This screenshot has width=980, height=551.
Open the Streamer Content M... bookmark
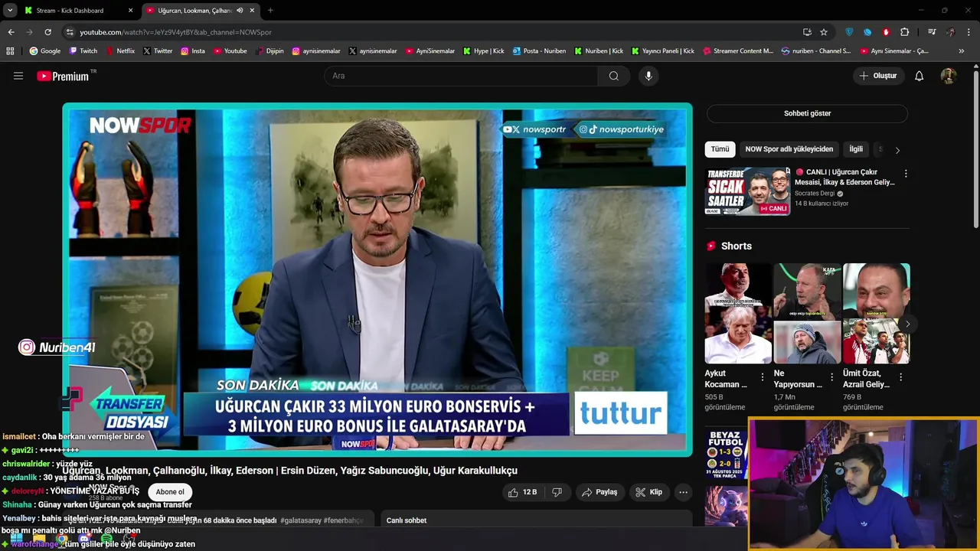(738, 51)
